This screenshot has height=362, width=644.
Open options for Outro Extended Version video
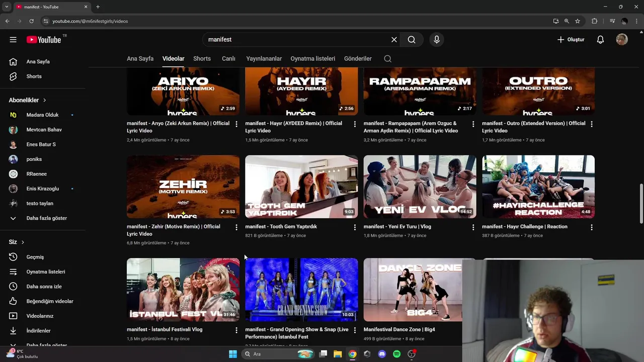tap(592, 124)
